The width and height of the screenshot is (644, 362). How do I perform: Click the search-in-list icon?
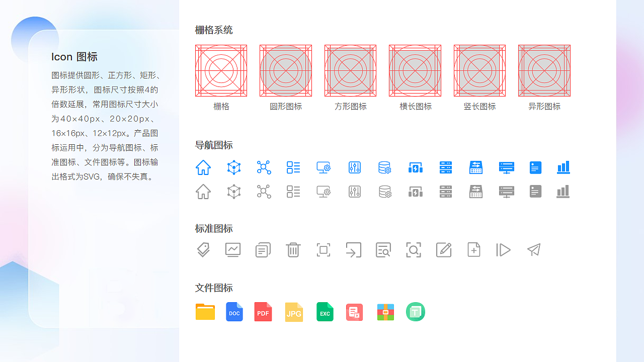(383, 250)
